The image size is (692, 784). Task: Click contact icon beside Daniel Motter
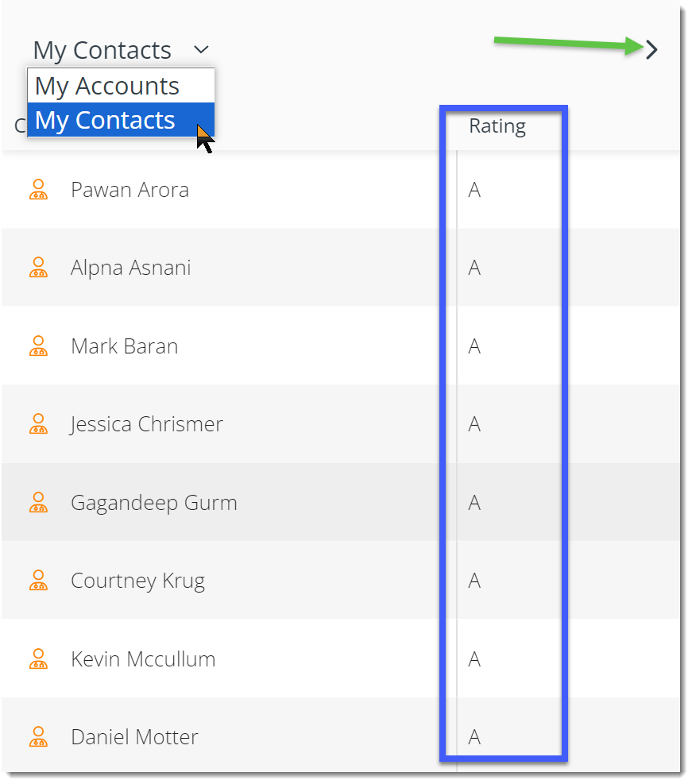pos(38,737)
